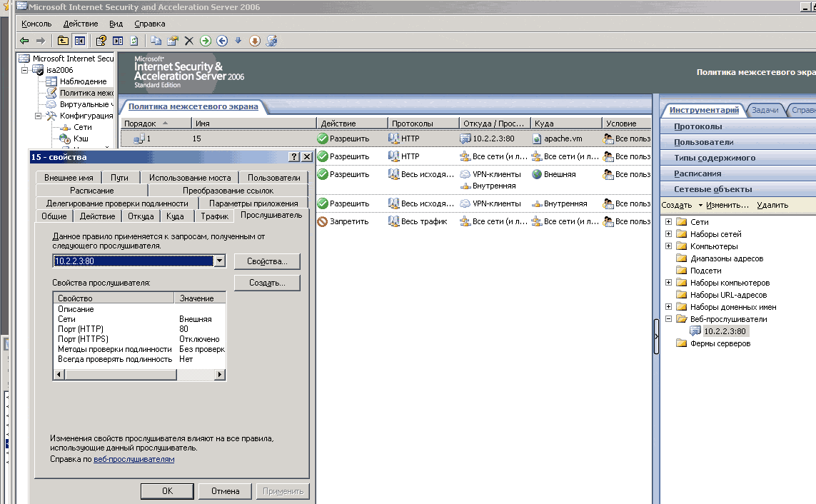
Task: Click the blue circled left arrow icon
Action: point(222,41)
